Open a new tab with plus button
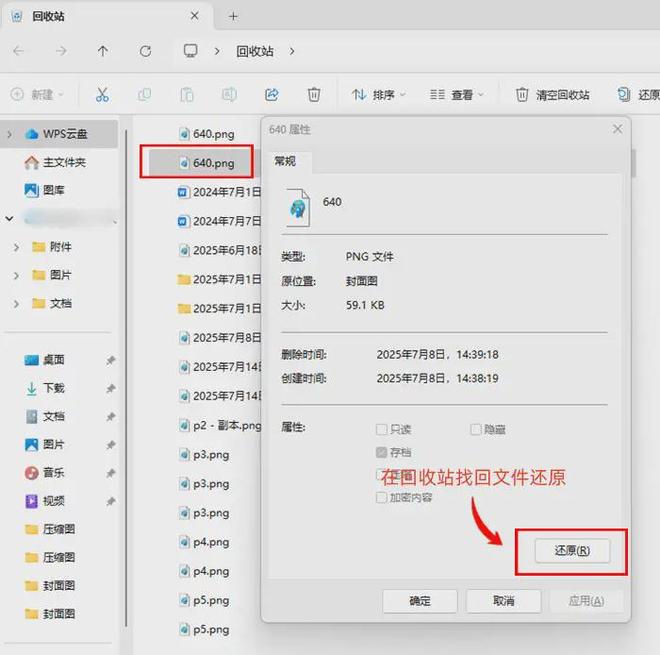The height and width of the screenshot is (655, 660). pos(233,16)
